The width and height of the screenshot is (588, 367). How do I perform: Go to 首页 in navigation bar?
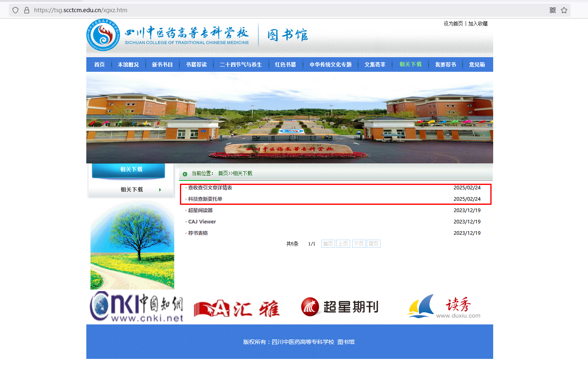99,64
